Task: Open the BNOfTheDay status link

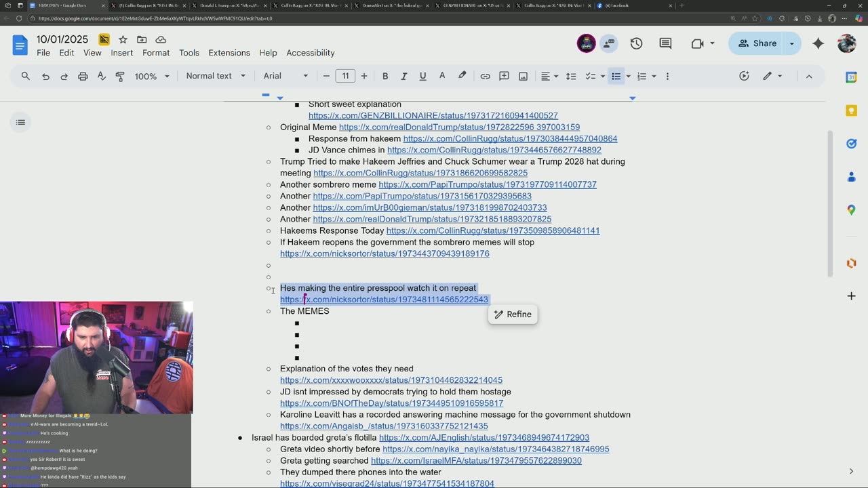Action: 391,403
